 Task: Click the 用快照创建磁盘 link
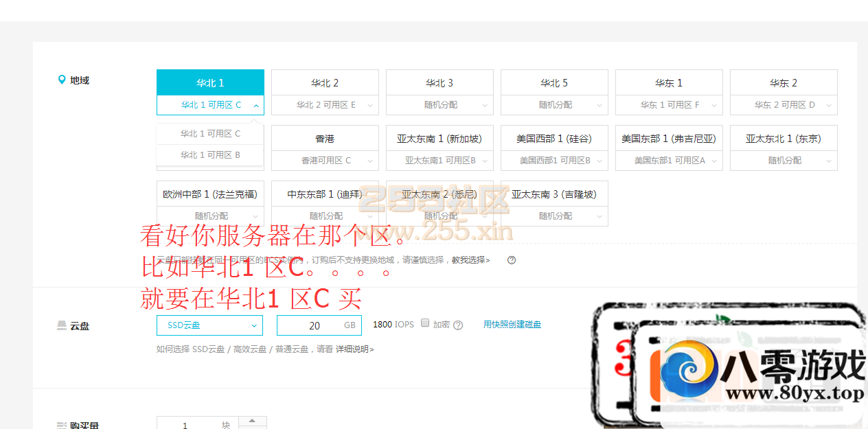tap(512, 325)
